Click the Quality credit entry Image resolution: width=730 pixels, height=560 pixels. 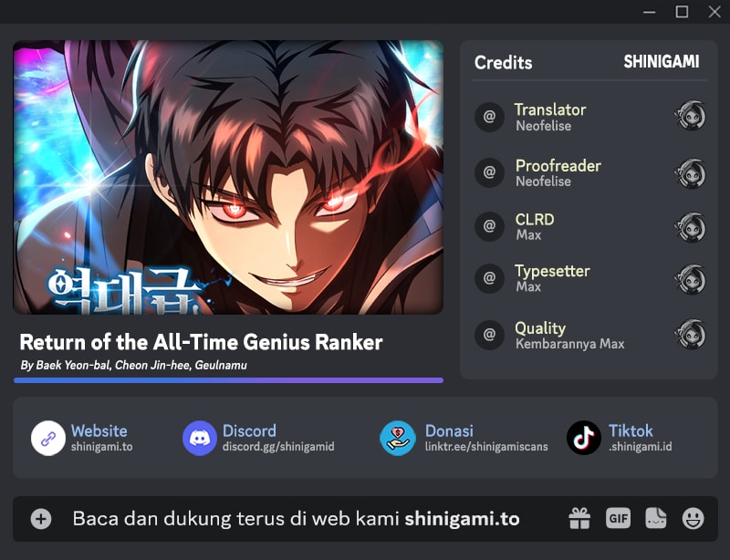coord(590,335)
